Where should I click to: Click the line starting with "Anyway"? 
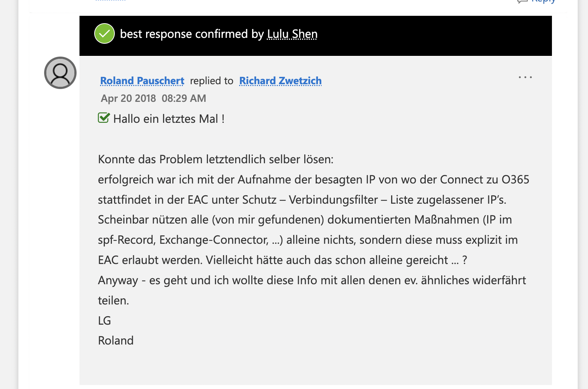click(312, 281)
